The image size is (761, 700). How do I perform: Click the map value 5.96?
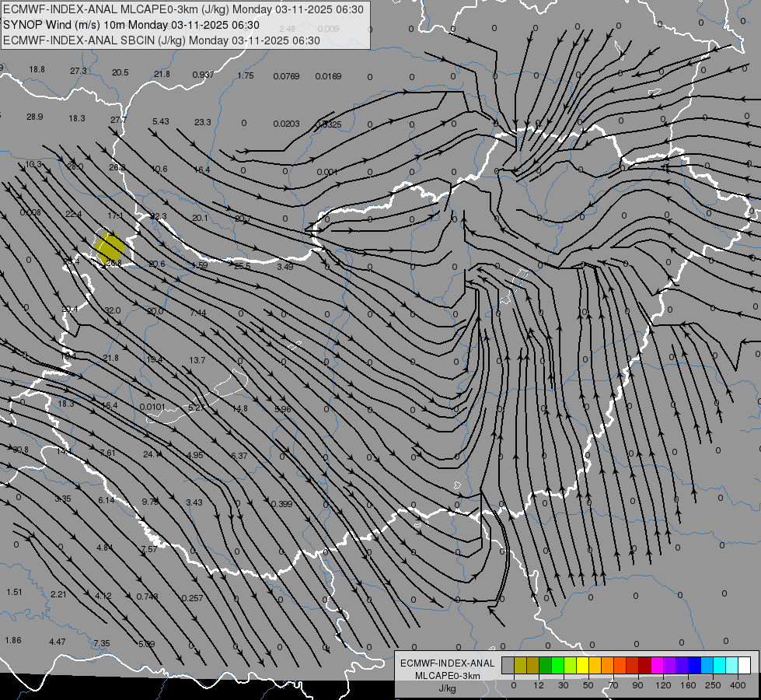(283, 410)
